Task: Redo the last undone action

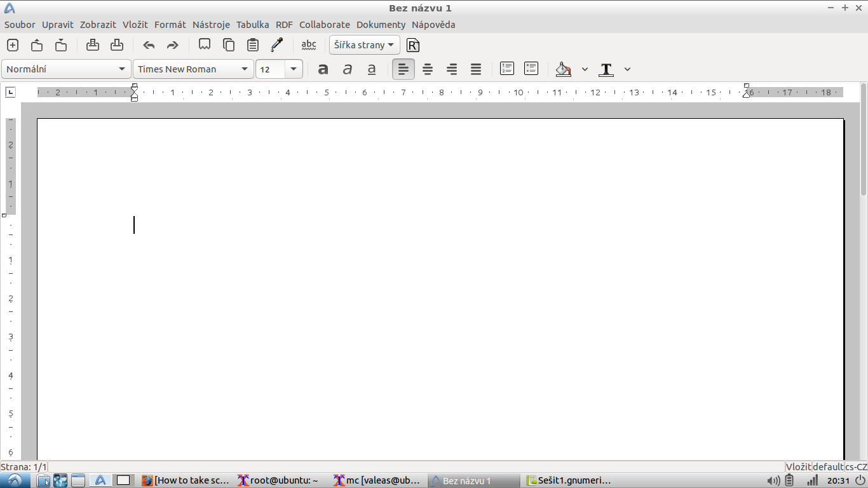Action: coord(173,45)
